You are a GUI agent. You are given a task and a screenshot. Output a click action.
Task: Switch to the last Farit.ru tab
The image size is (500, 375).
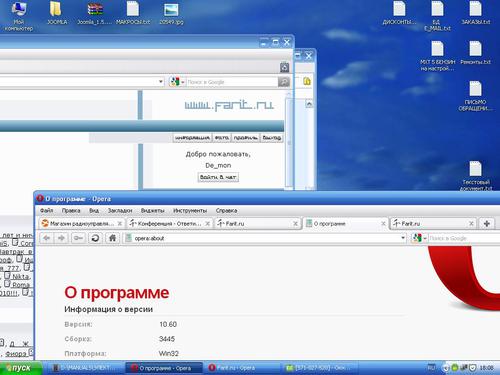(x=433, y=224)
